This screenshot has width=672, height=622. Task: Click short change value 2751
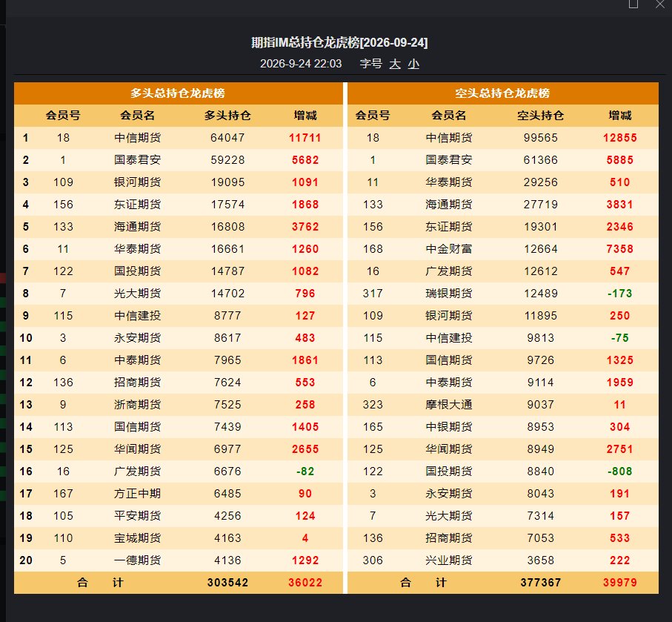click(619, 449)
